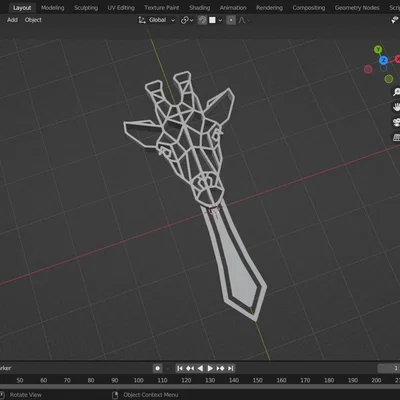
Task: Click the transform orientation axes icon
Action: [142, 20]
